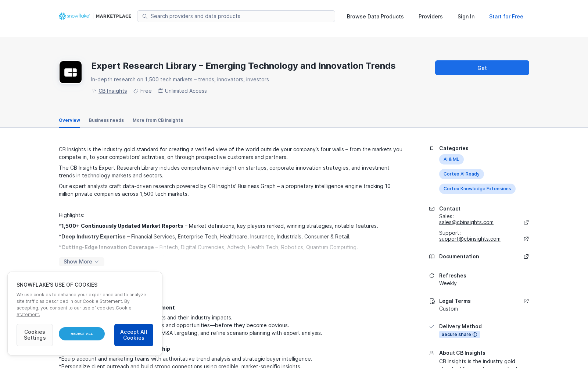The height and width of the screenshot is (368, 588).
Task: Click the Categories bookmark icon
Action: point(432,148)
